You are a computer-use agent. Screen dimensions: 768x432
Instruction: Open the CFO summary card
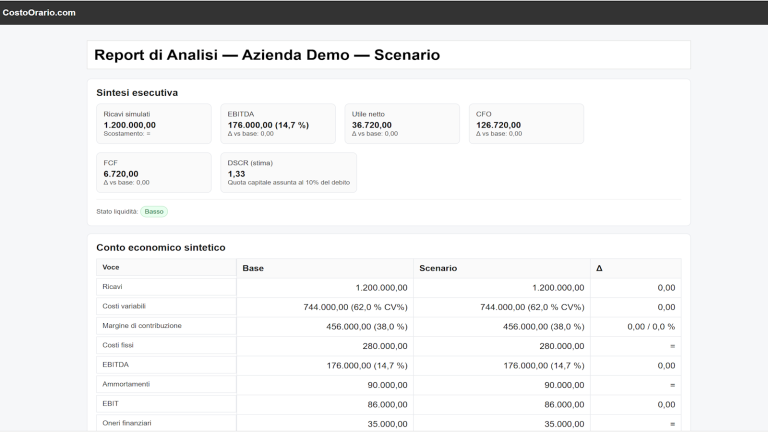pos(525,123)
